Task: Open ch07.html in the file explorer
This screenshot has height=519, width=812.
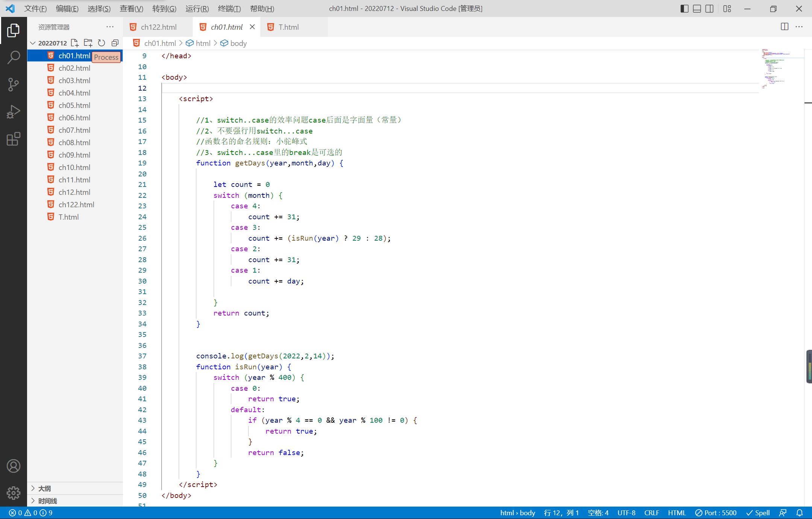Action: coord(74,130)
